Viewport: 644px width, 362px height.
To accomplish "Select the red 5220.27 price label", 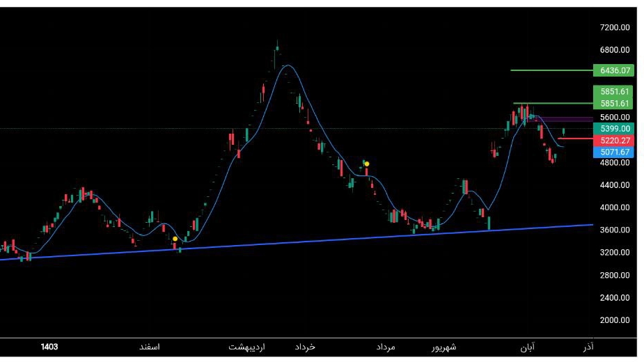I will point(613,141).
